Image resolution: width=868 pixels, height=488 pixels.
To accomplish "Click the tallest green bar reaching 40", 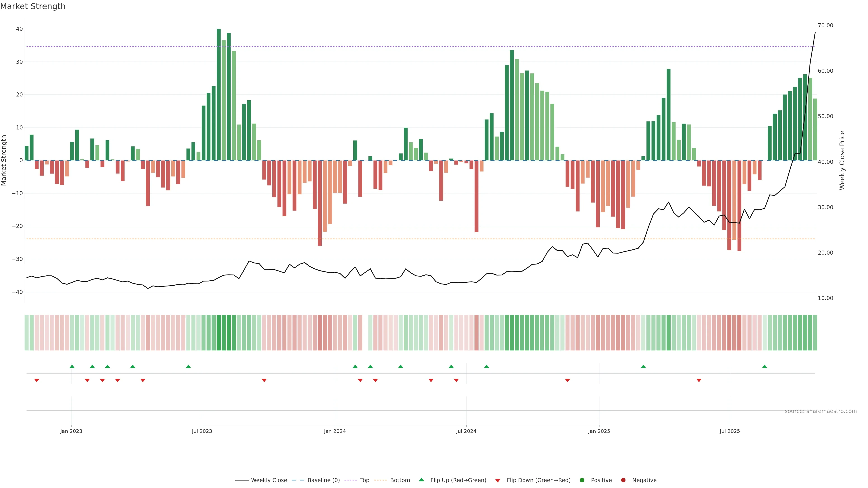I will click(x=219, y=94).
